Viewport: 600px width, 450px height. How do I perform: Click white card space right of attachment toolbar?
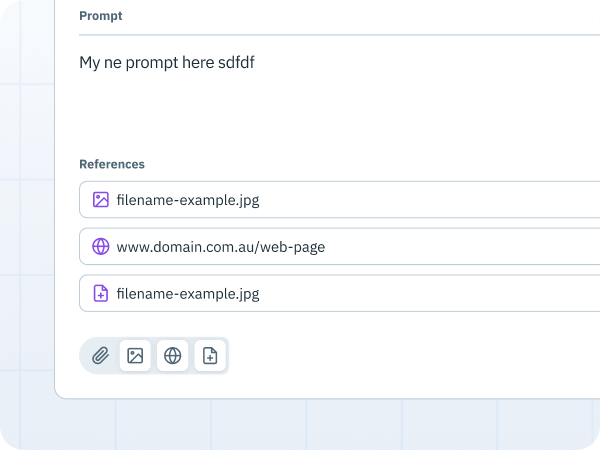413,355
